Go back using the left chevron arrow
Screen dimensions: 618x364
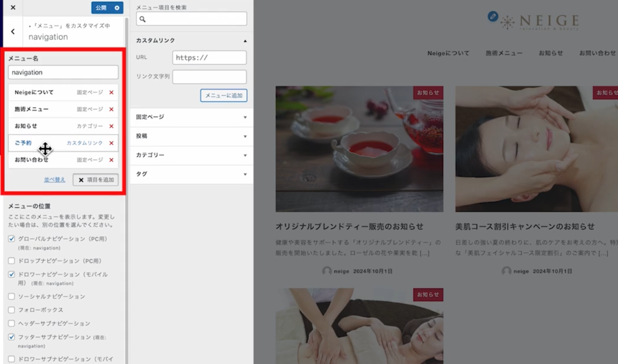13,31
